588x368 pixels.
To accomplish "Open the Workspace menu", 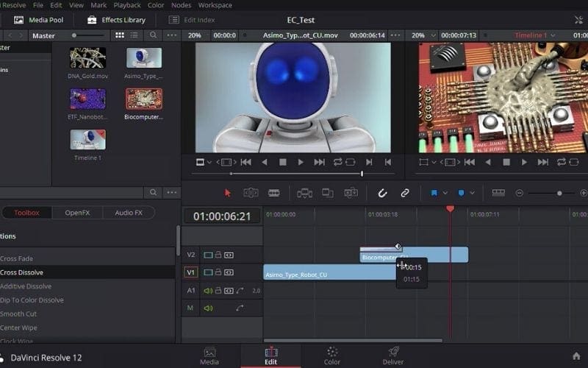I will pyautogui.click(x=215, y=5).
